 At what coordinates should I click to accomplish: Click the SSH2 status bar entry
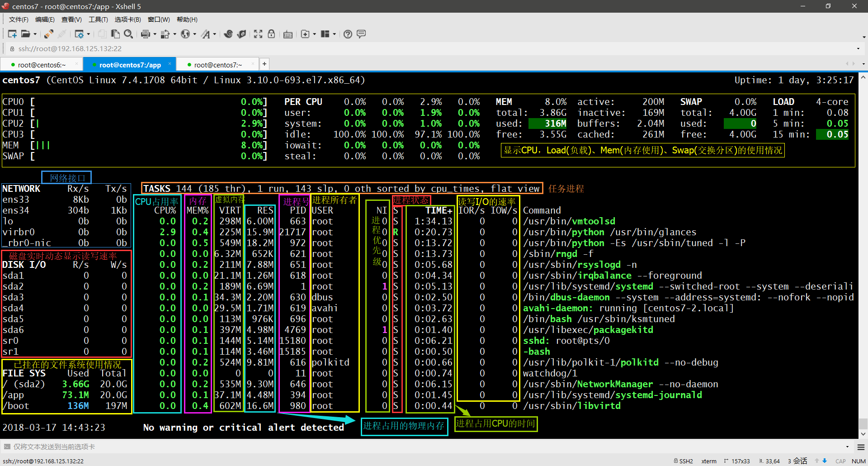684,461
